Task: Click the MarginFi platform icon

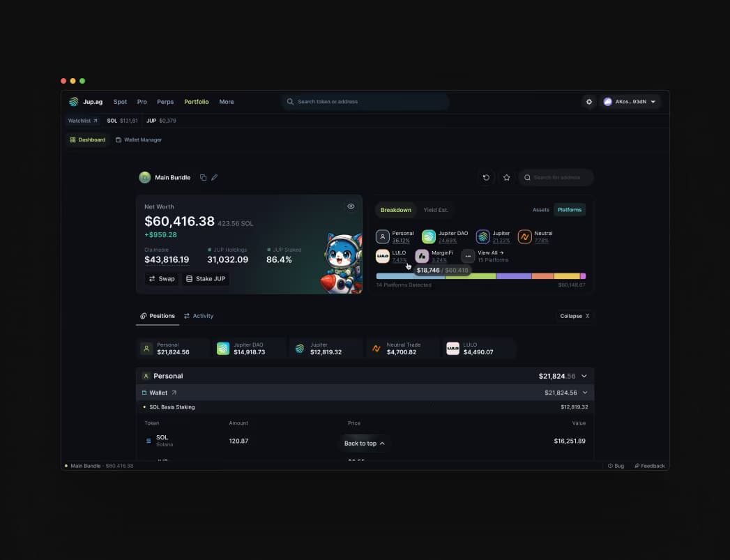Action: (x=422, y=256)
